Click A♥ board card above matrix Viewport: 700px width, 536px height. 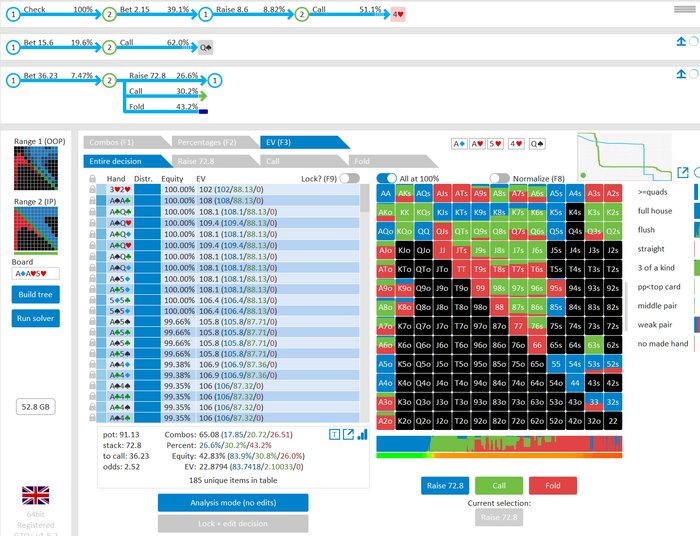(477, 144)
